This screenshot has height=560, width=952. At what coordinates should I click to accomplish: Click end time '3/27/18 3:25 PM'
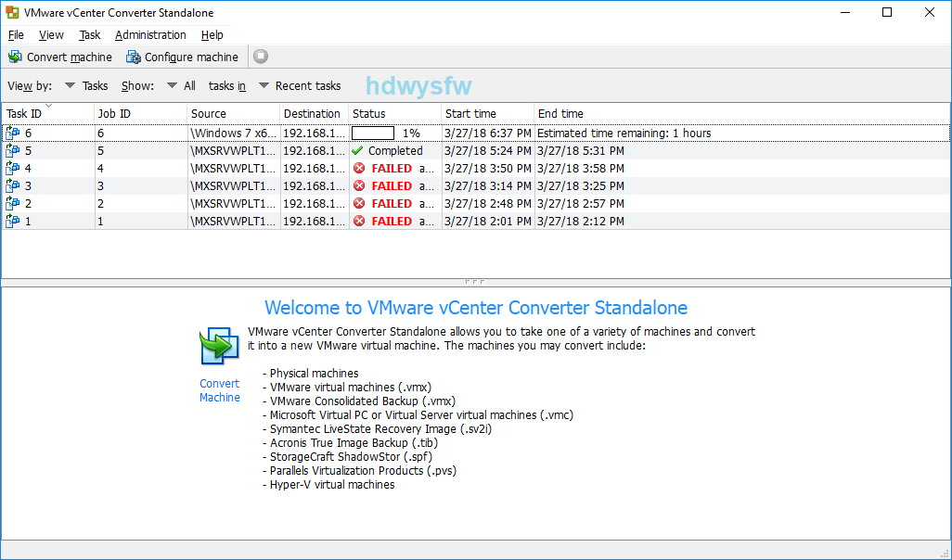point(581,185)
